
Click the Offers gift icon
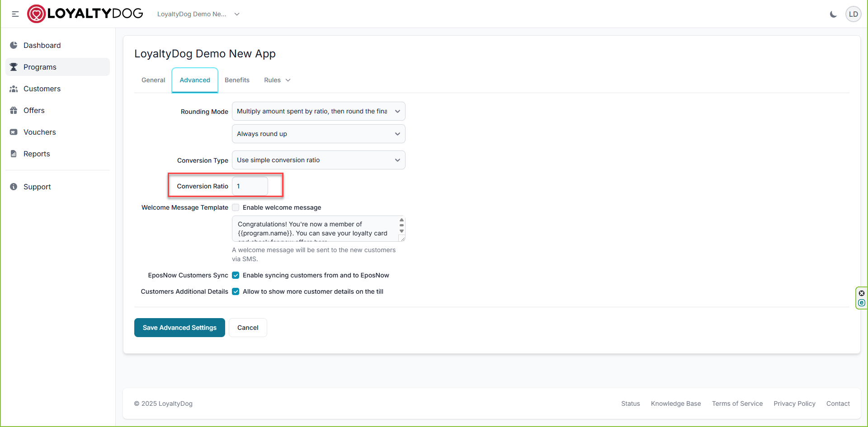click(14, 110)
